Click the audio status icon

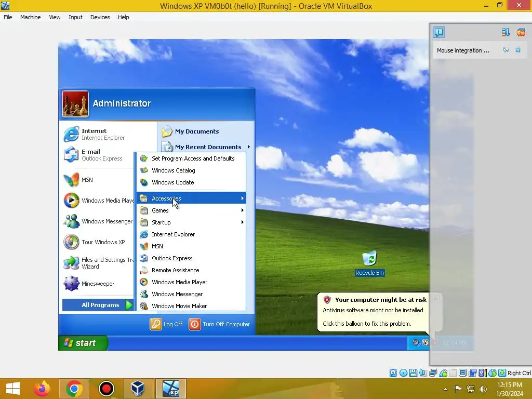click(x=423, y=373)
